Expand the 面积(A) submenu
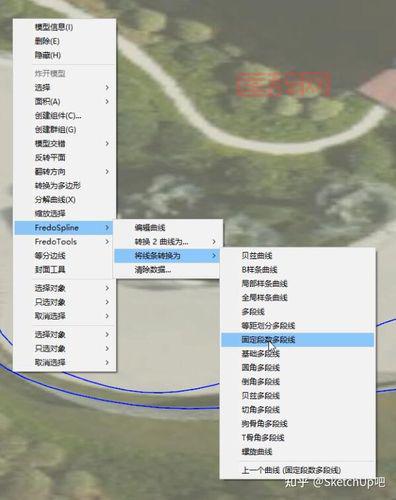Viewport: 396px width, 500px height. [65, 101]
